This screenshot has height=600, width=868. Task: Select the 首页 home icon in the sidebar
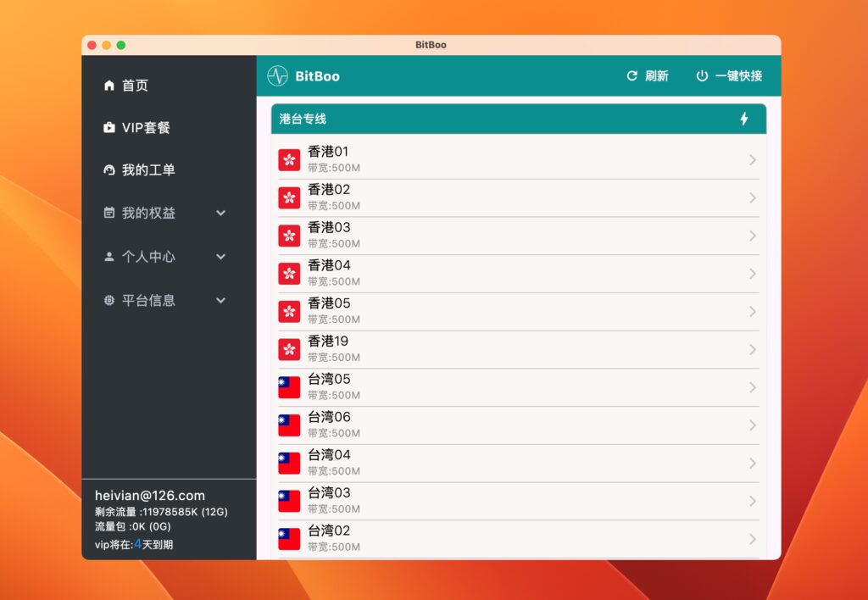click(108, 85)
